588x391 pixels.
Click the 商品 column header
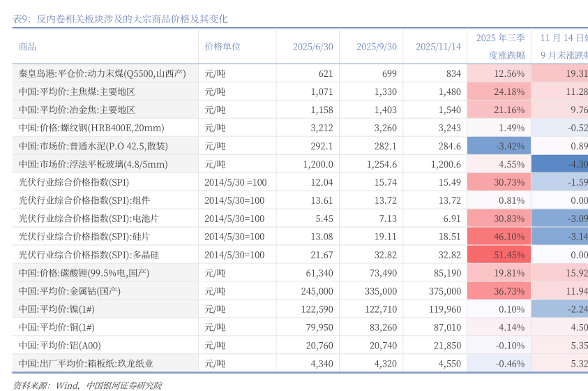(x=28, y=47)
